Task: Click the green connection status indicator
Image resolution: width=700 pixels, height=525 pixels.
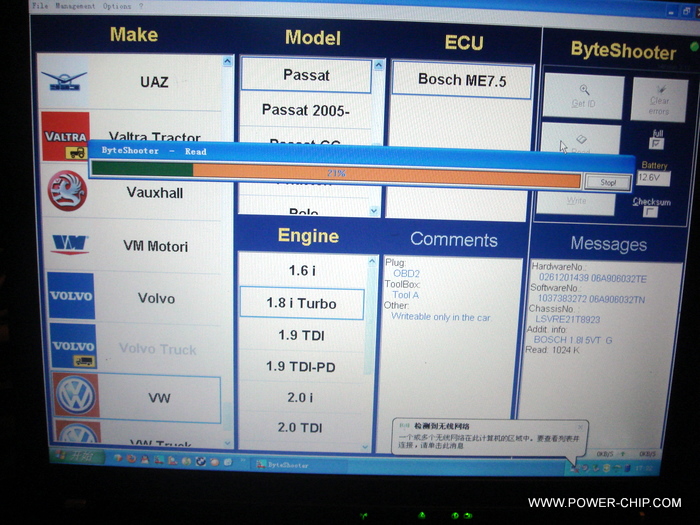Action: (694, 46)
